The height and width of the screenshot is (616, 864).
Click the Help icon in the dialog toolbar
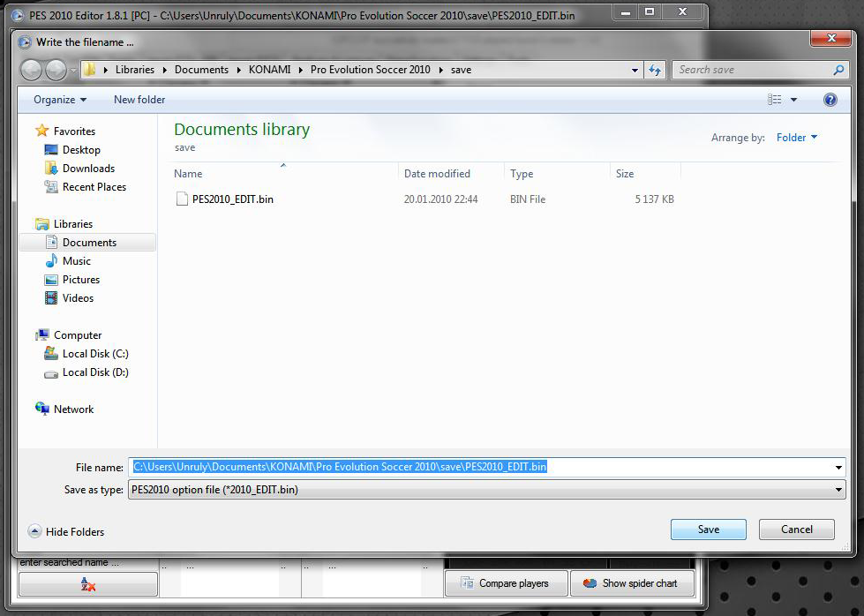830,100
